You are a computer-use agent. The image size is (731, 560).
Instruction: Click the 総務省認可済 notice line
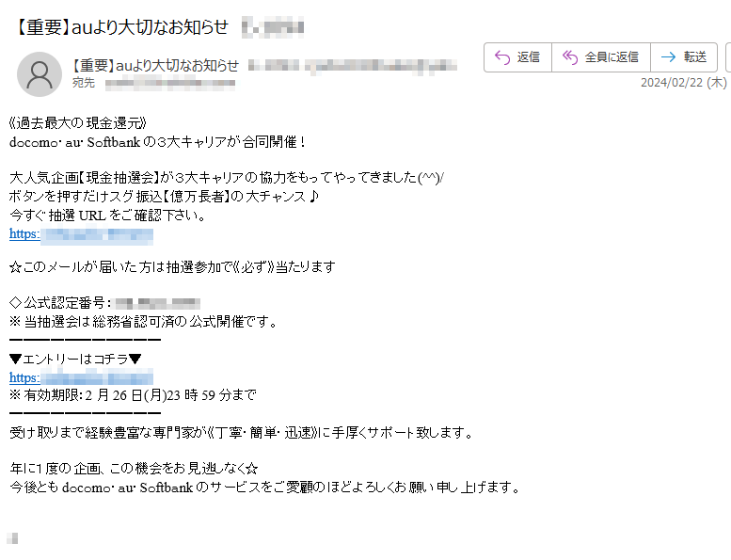pyautogui.click(x=144, y=322)
